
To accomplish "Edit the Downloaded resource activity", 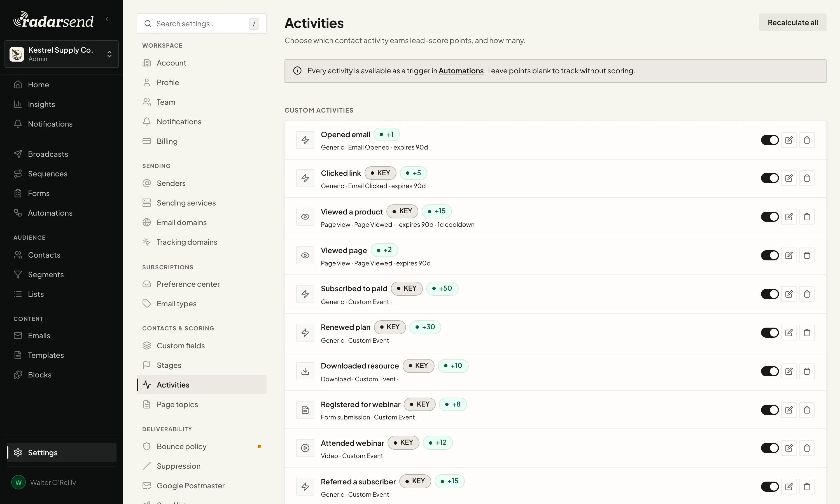I will click(x=789, y=371).
